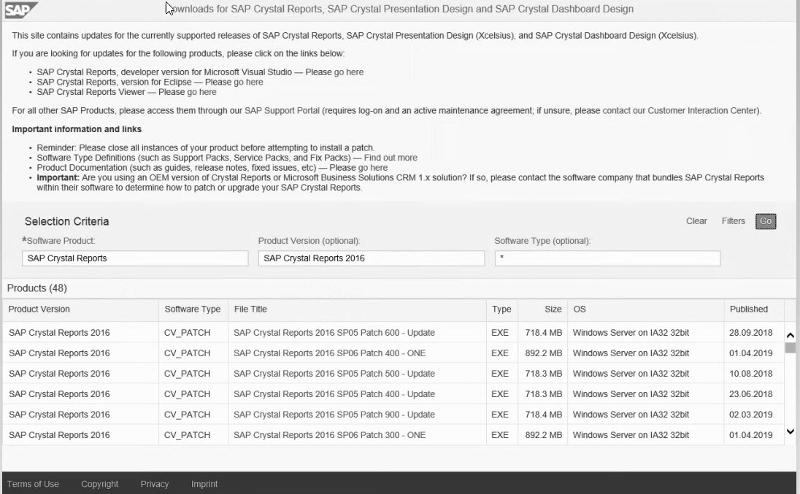Open Eclipse version 'Please go here' link
The width and height of the screenshot is (800, 494).
coord(234,82)
